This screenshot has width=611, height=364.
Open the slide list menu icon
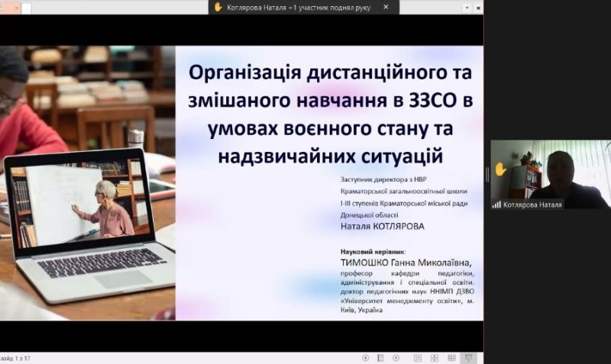[x=380, y=357]
